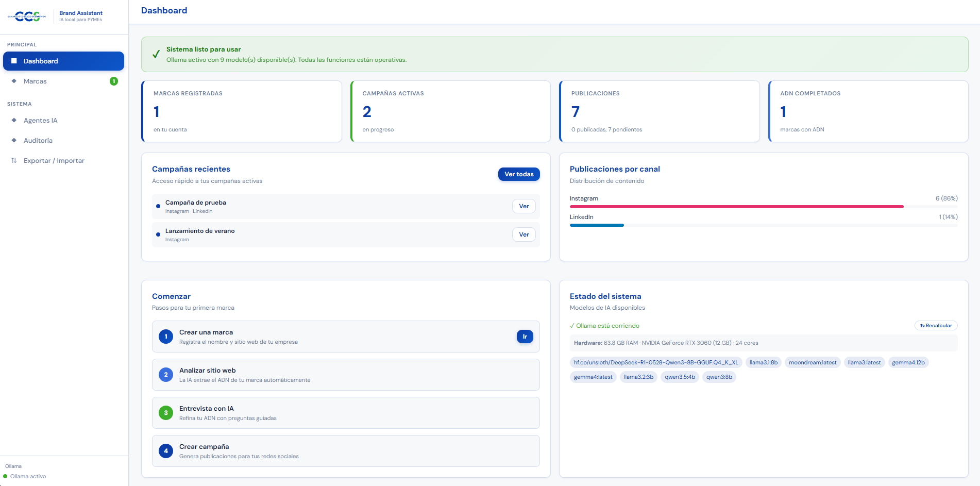Select the Crear campaña step
980x486 pixels.
coord(346,451)
